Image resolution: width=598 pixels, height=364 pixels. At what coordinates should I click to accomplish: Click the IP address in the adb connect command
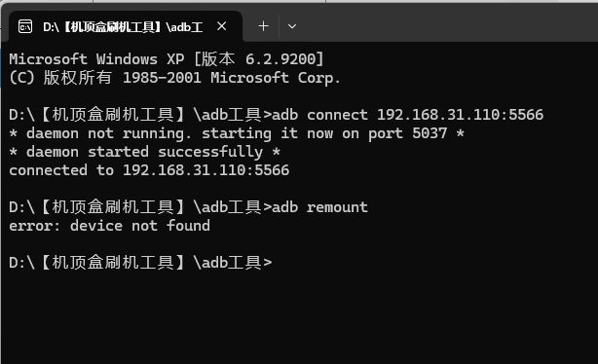click(x=460, y=115)
